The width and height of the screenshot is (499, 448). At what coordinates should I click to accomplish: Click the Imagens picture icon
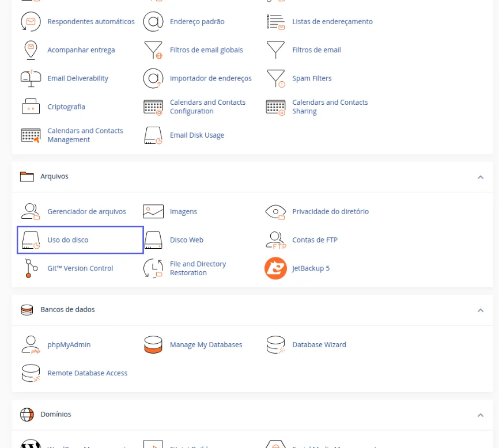[153, 211]
